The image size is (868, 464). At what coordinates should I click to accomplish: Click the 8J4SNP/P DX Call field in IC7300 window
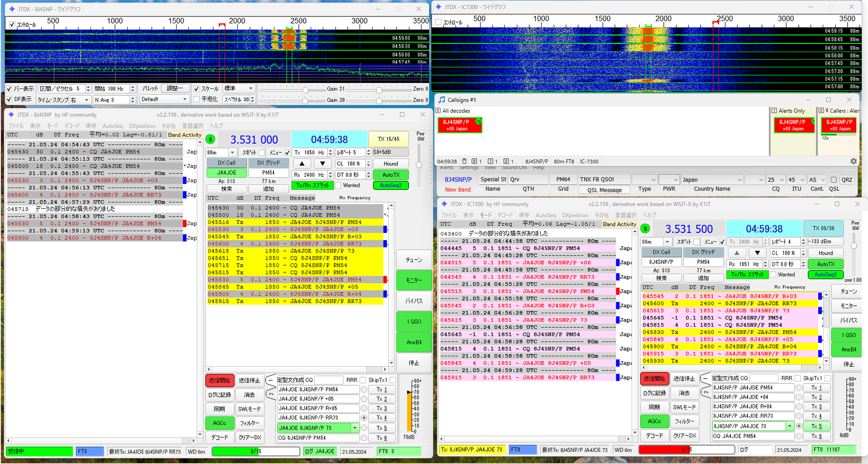click(661, 262)
